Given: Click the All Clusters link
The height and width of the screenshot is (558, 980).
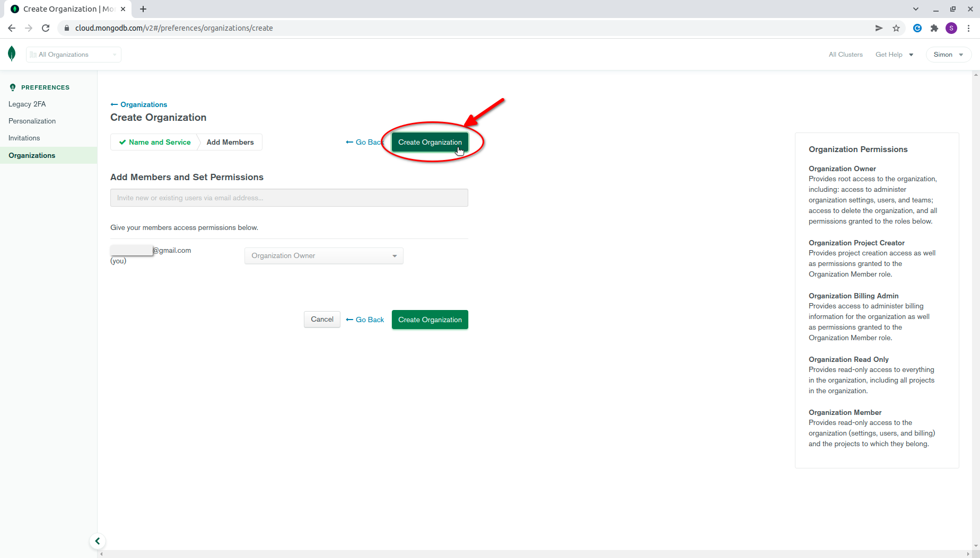Looking at the screenshot, I should coord(846,55).
